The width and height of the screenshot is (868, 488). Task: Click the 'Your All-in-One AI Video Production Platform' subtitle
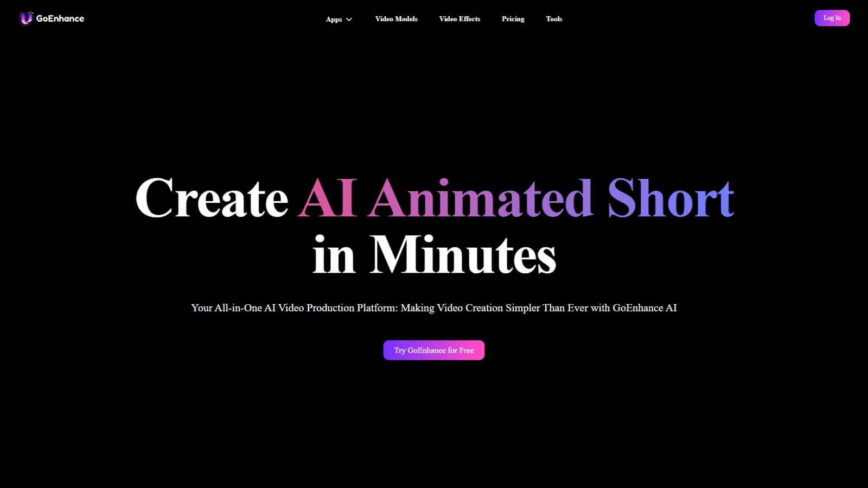pos(434,308)
